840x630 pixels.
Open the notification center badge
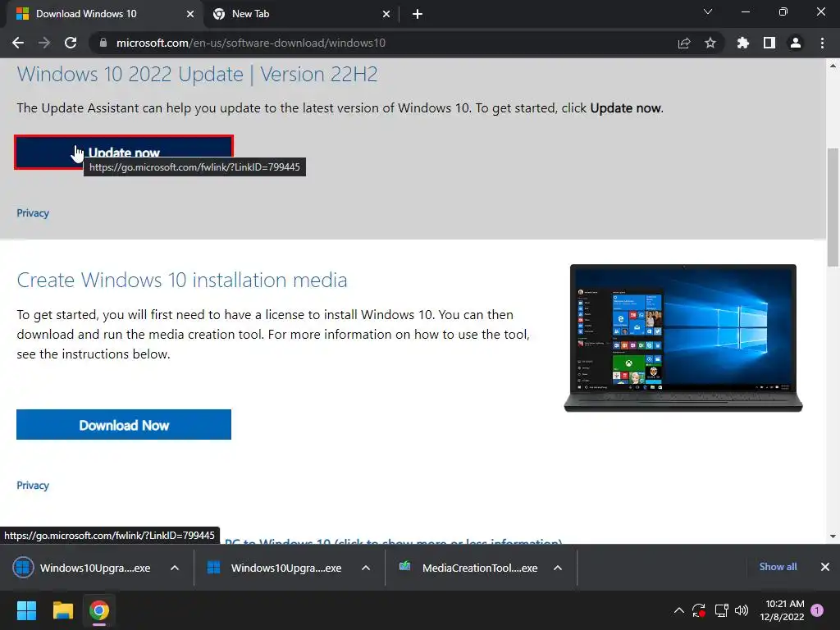(817, 610)
